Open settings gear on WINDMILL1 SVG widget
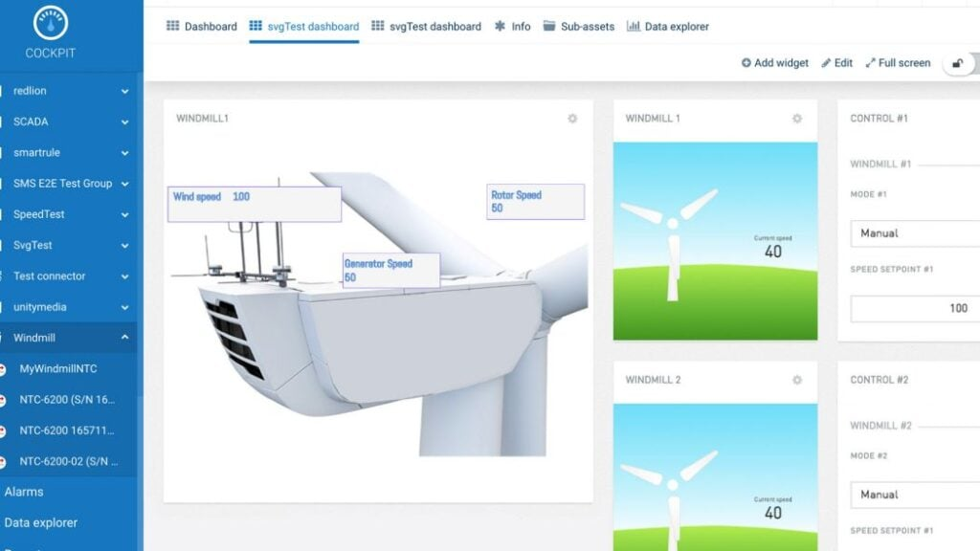The width and height of the screenshot is (980, 551). click(571, 119)
